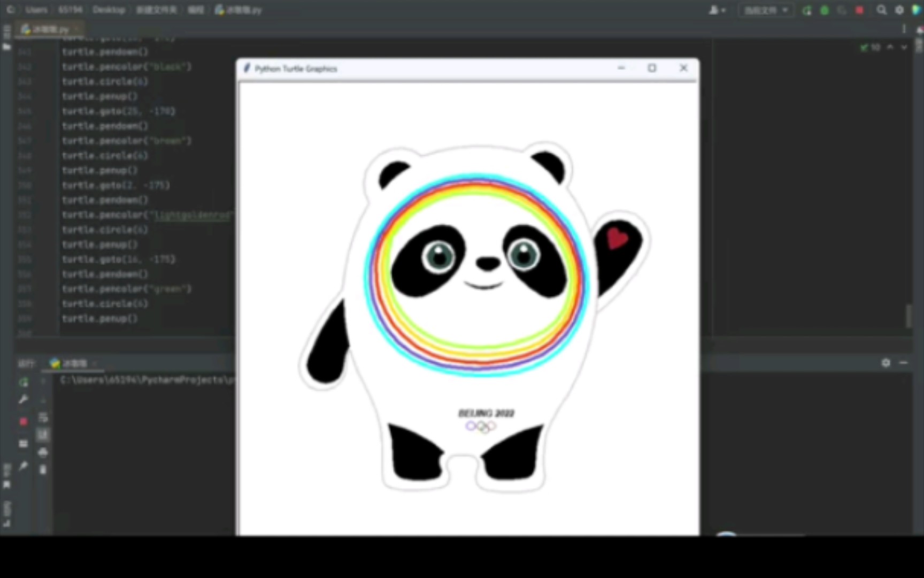Screen dimensions: 924x578
Task: Open the Code With Me user icon
Action: pos(715,10)
